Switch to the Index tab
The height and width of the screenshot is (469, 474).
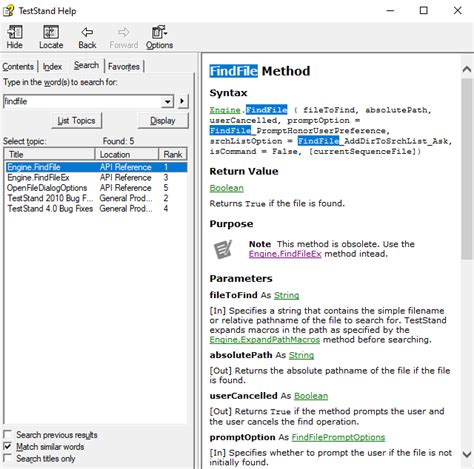[x=52, y=67]
